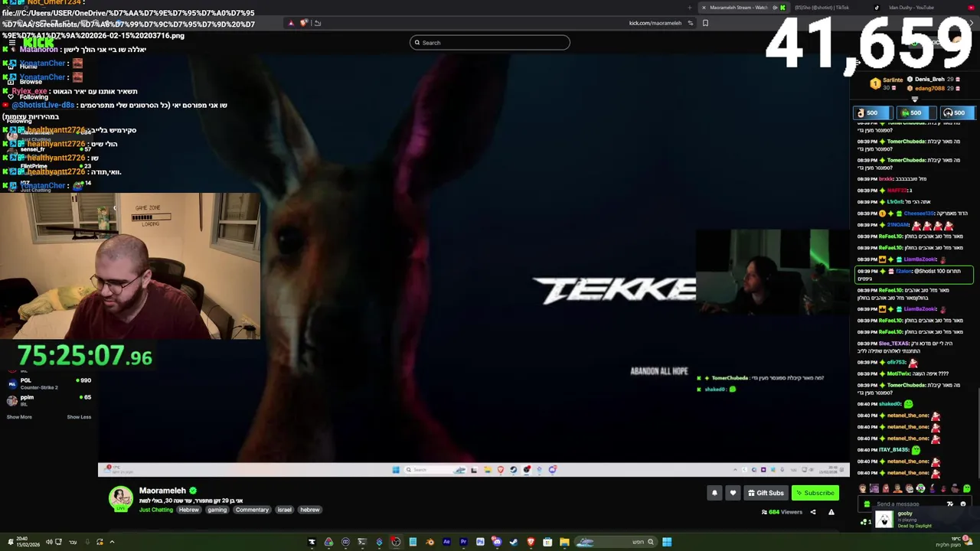Click the first 500 gift goal button
980x551 pixels.
pyautogui.click(x=874, y=112)
